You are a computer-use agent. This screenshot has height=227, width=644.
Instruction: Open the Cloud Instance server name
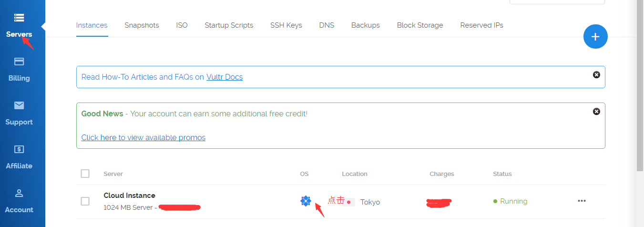click(x=129, y=196)
